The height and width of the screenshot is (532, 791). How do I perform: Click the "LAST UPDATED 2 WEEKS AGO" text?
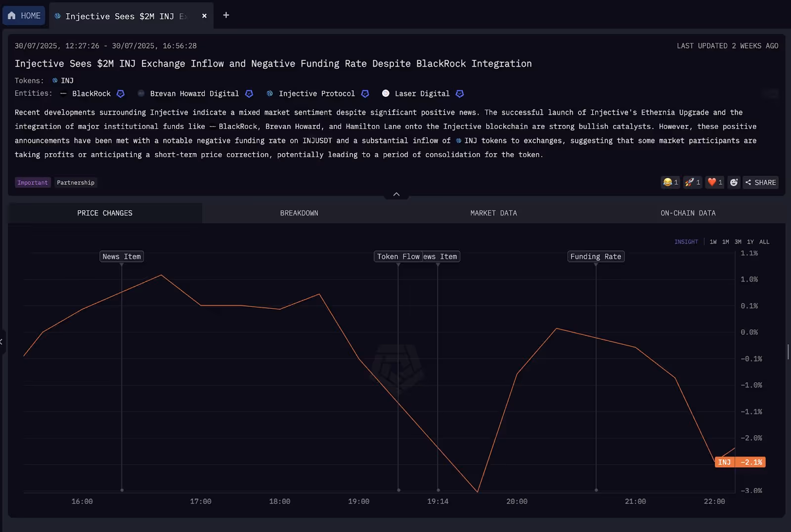click(x=728, y=46)
